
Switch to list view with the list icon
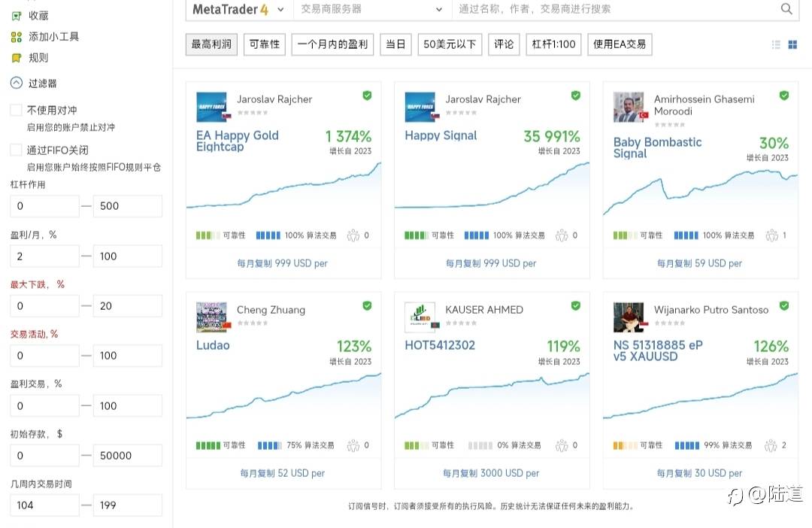[776, 44]
